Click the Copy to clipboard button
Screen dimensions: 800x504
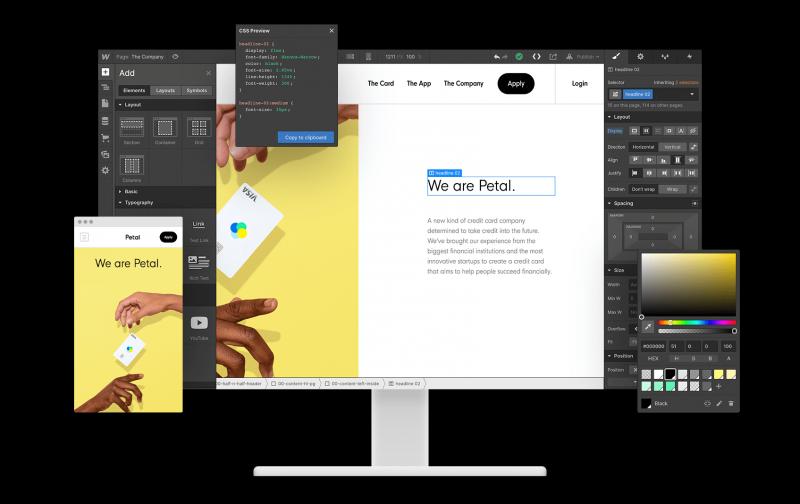click(305, 137)
